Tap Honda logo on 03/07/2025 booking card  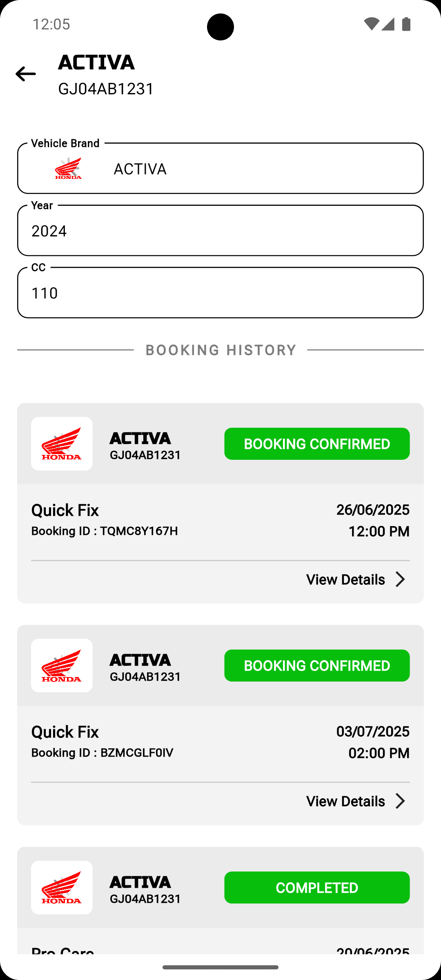(x=62, y=666)
